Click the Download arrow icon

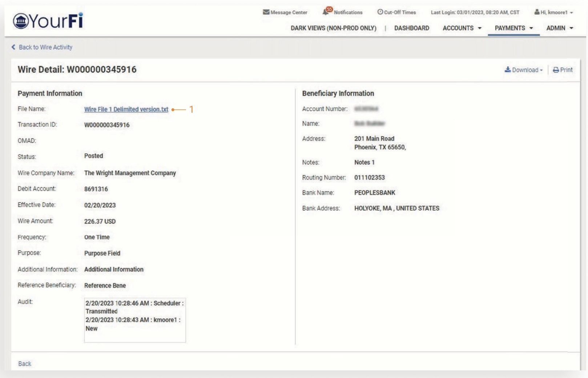coord(507,69)
